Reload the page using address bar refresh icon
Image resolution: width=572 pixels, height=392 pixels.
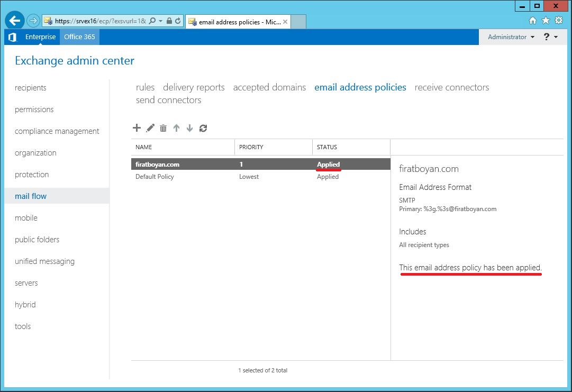point(178,21)
